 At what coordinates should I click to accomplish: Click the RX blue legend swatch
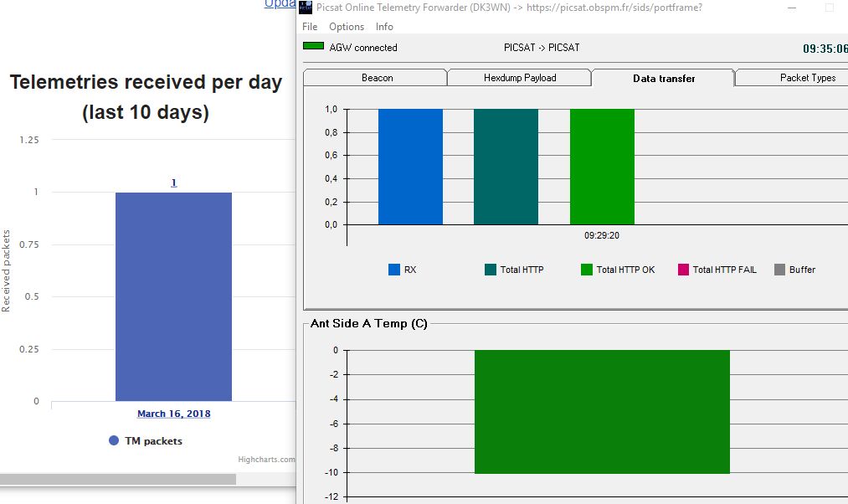(394, 270)
